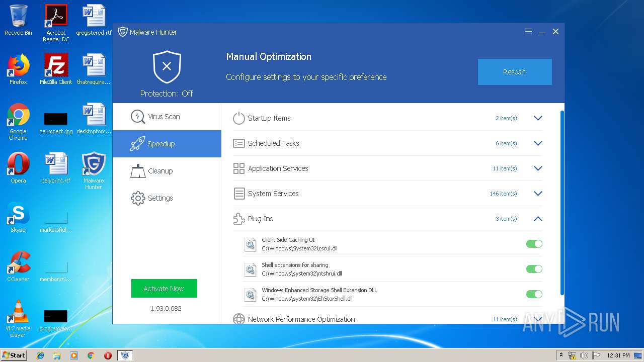Image resolution: width=644 pixels, height=362 pixels.
Task: Click the System Services icon
Action: [239, 194]
